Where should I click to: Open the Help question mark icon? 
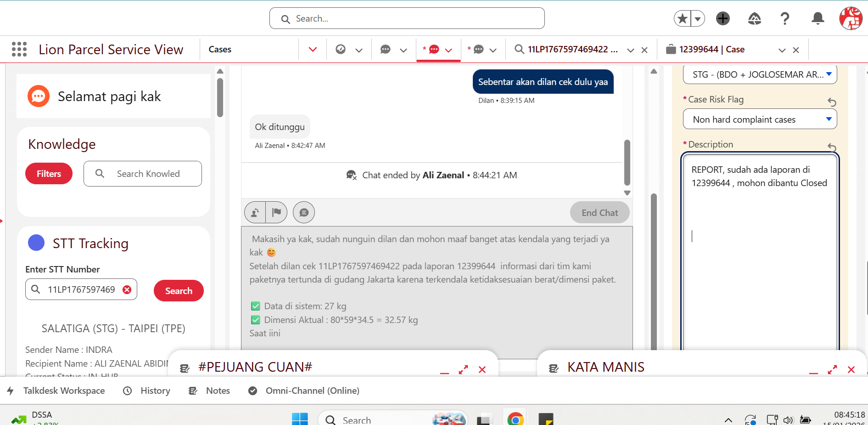point(785,18)
